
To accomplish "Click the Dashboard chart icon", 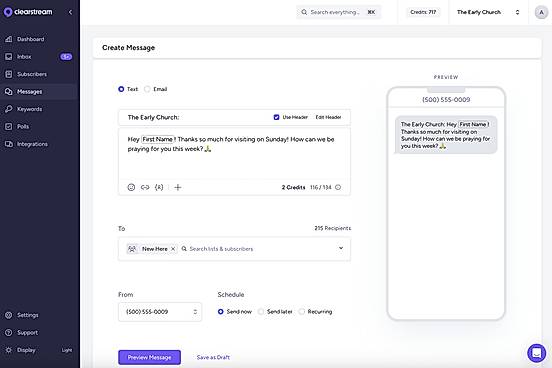I will (9, 39).
